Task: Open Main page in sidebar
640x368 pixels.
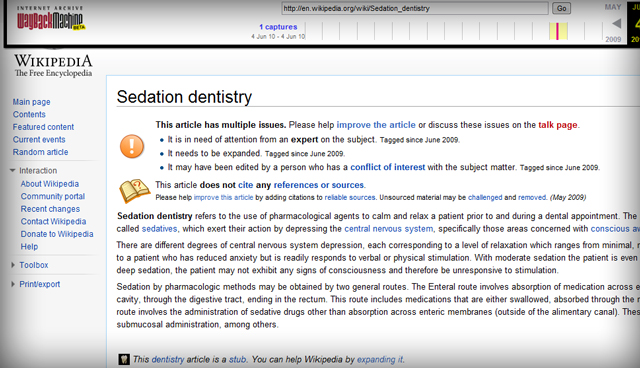Action: (31, 102)
